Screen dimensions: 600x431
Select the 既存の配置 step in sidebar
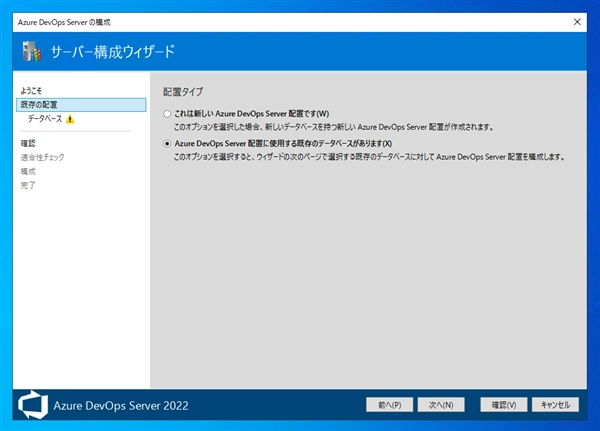coord(81,104)
